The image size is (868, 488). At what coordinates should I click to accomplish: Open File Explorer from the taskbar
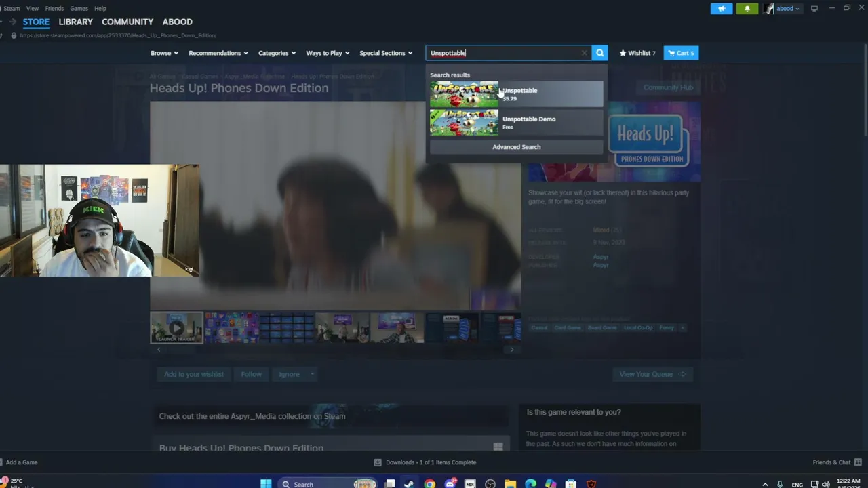pyautogui.click(x=510, y=484)
